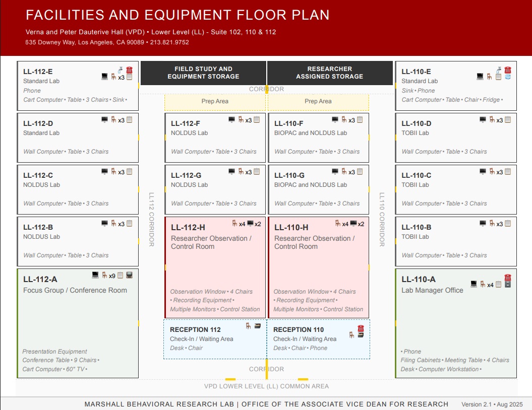532x410 pixels.
Task: Click the Facilities and Equipment Floor Plan heading
Action: click(178, 15)
